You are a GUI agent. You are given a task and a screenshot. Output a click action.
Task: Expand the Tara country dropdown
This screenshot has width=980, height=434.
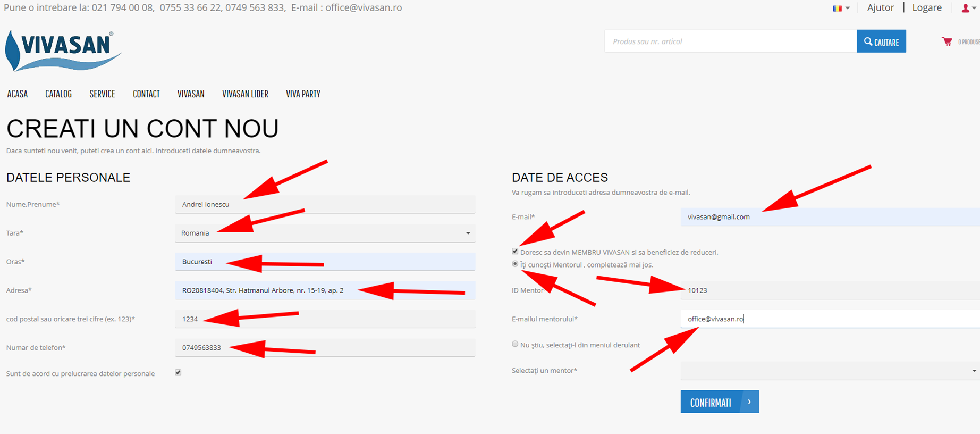pyautogui.click(x=325, y=233)
